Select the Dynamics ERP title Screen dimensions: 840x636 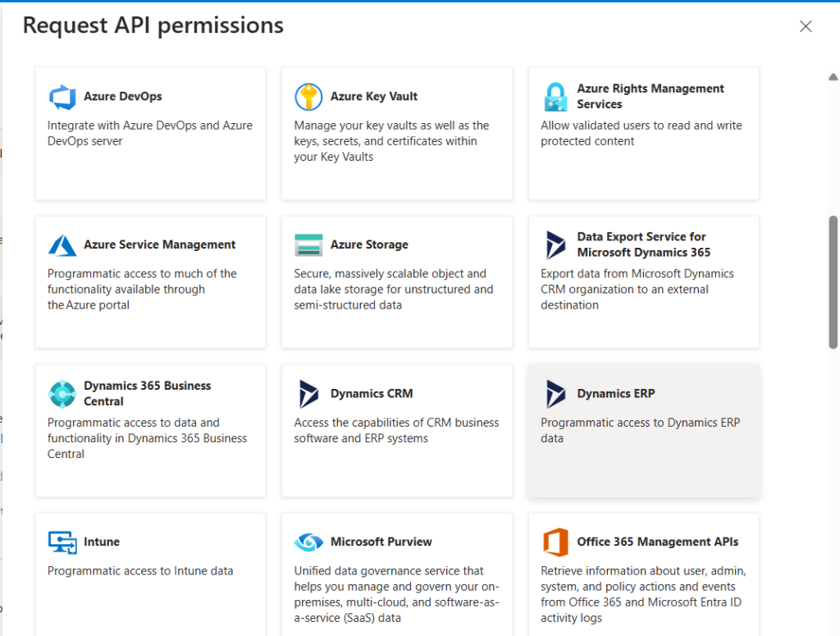coord(615,394)
